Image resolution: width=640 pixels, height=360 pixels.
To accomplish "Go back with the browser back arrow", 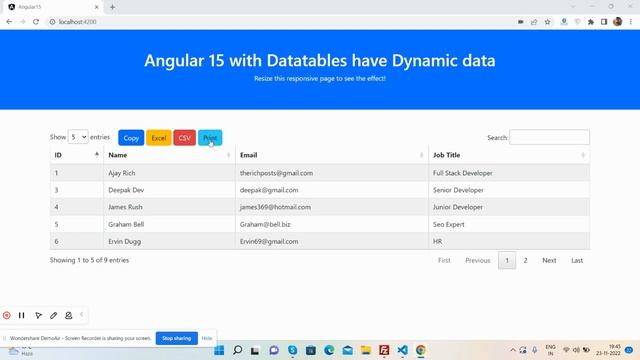I will click(x=9, y=22).
